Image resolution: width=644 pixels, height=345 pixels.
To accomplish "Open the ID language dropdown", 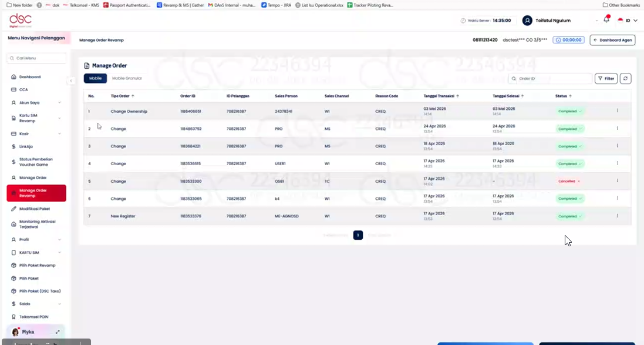I will 628,20.
